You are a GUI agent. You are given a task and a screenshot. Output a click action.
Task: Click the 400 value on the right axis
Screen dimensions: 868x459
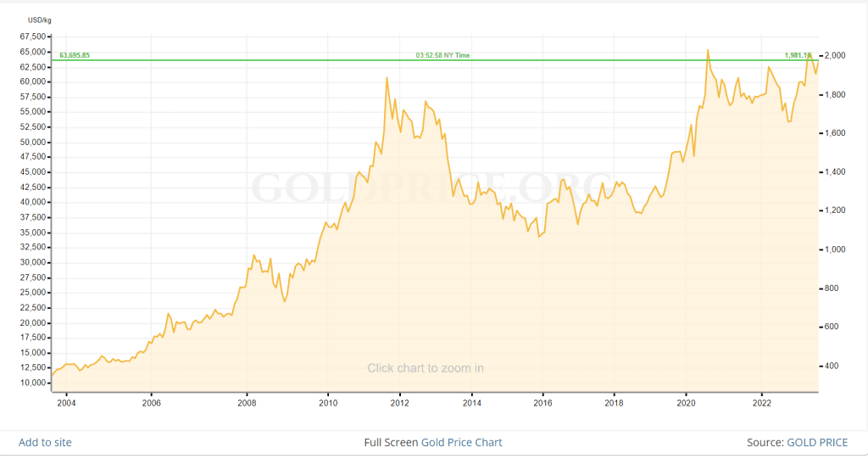click(834, 366)
